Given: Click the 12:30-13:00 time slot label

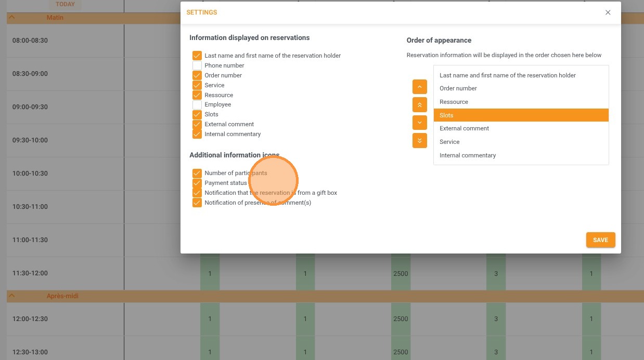Looking at the screenshot, I should (30, 352).
